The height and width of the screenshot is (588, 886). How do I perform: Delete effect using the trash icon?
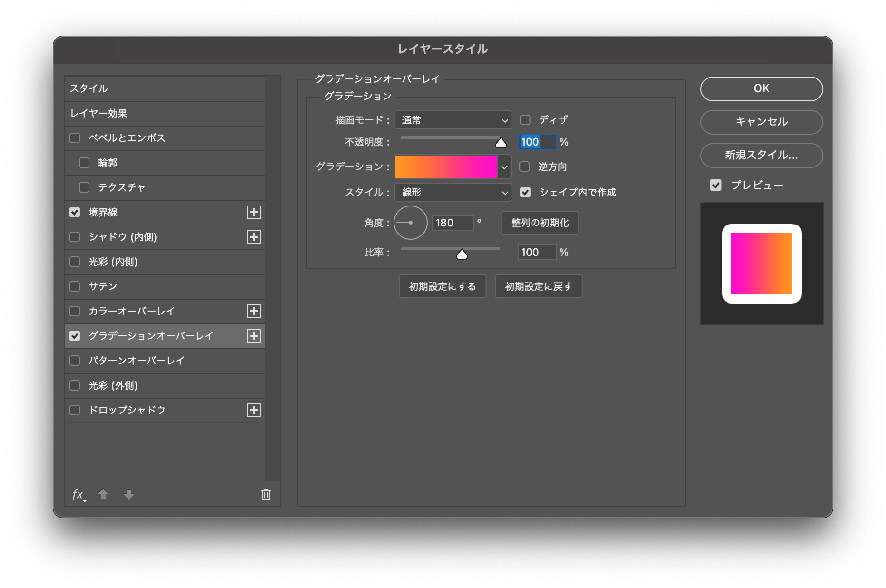click(266, 495)
